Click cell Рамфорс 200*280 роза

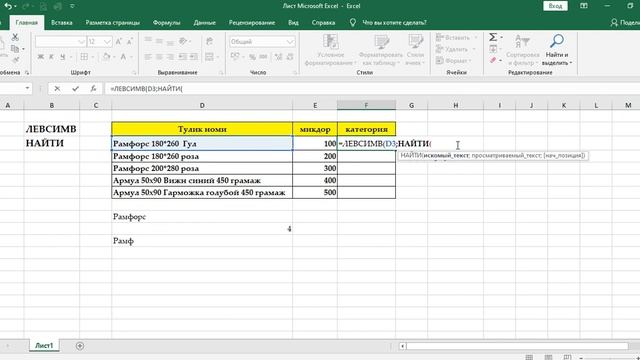pyautogui.click(x=202, y=168)
